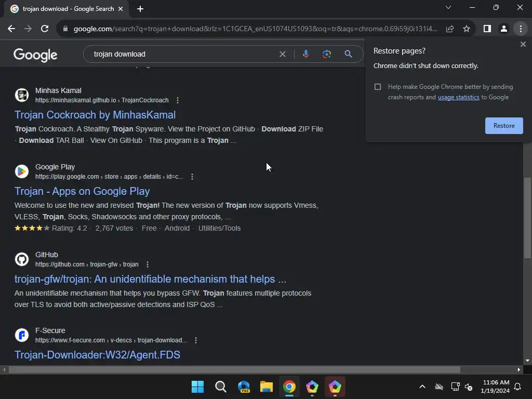Open Trojan - Apps on Google Play
The image size is (532, 399).
click(82, 191)
